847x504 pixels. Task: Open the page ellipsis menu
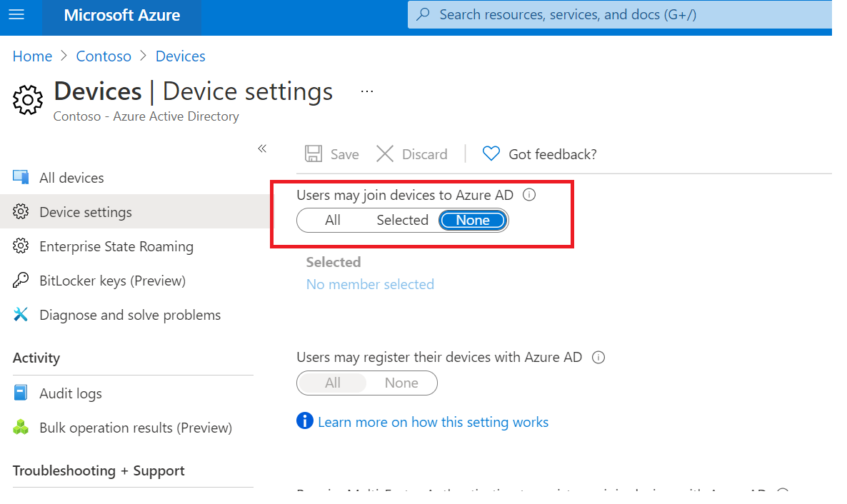coord(366,91)
